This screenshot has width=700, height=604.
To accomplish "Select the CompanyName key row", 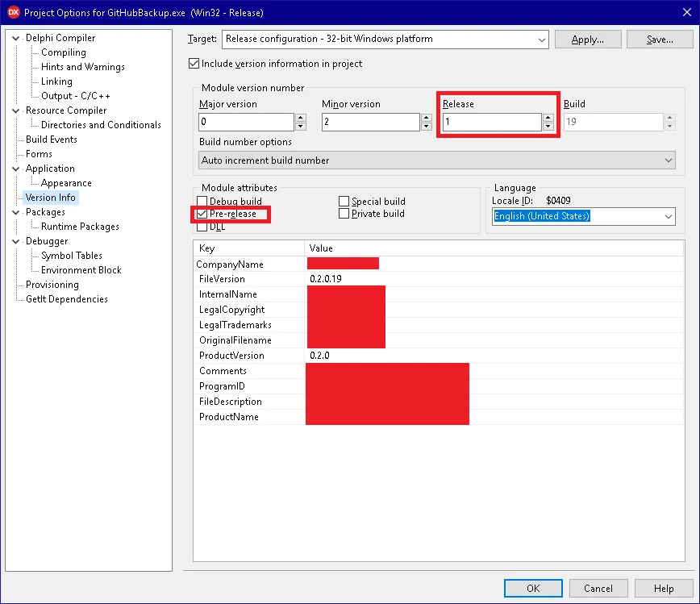I will click(230, 265).
